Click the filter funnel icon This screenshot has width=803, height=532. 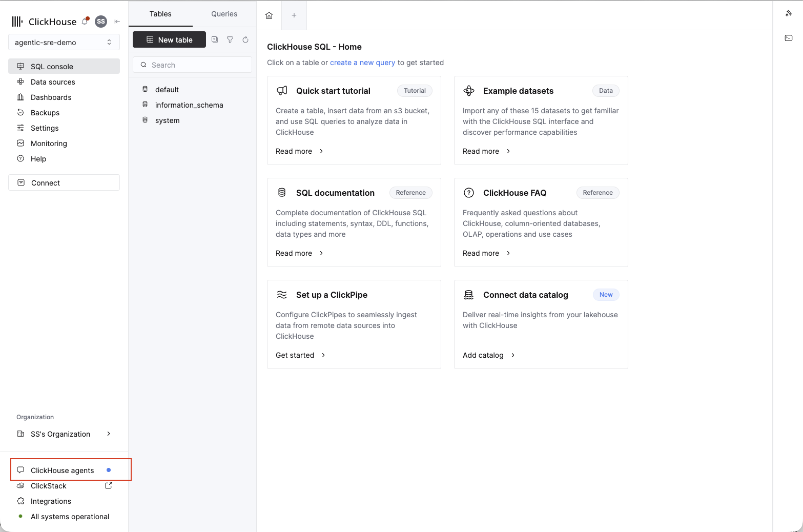230,39
